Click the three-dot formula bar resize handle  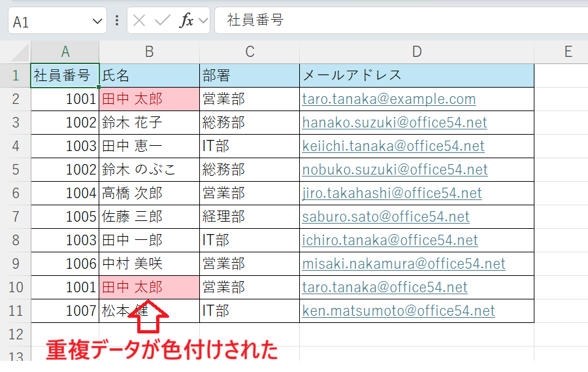(117, 20)
